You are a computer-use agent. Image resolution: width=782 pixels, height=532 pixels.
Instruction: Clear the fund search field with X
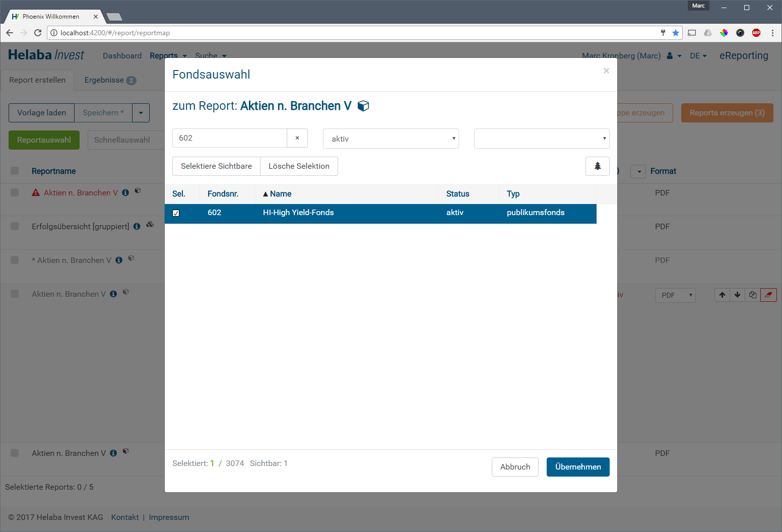[x=297, y=138]
